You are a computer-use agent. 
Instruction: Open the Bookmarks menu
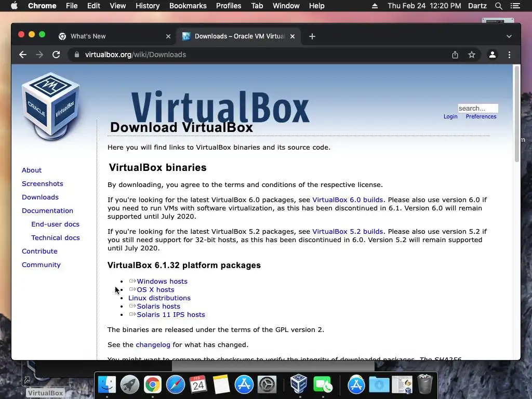click(x=188, y=6)
